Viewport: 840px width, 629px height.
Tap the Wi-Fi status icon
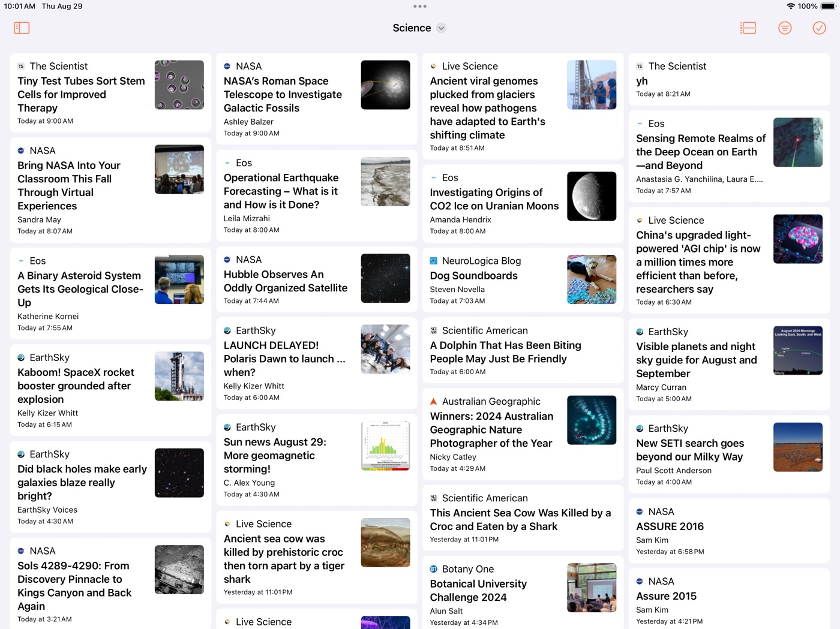click(x=791, y=6)
